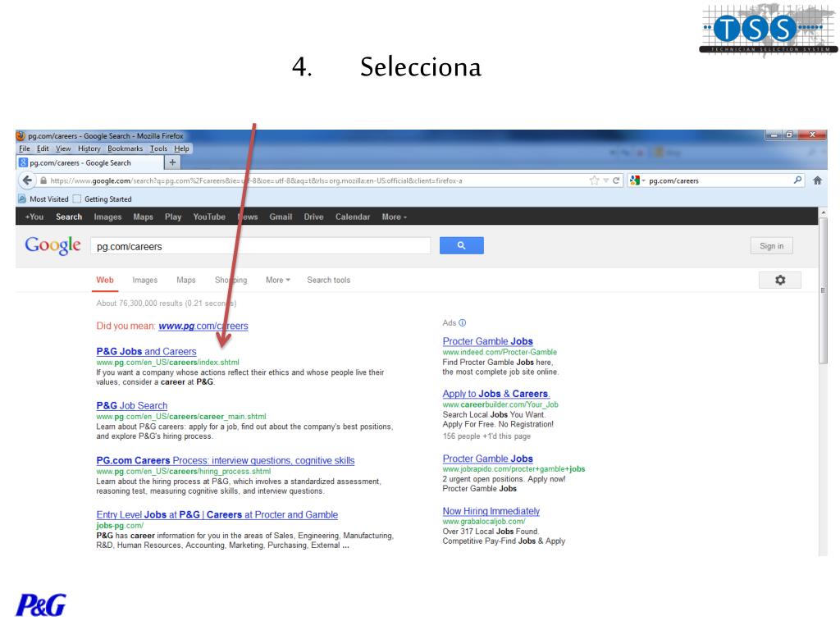Viewport: 840px width, 630px height.
Task: Open the address bar history dropdown arrow
Action: (606, 180)
